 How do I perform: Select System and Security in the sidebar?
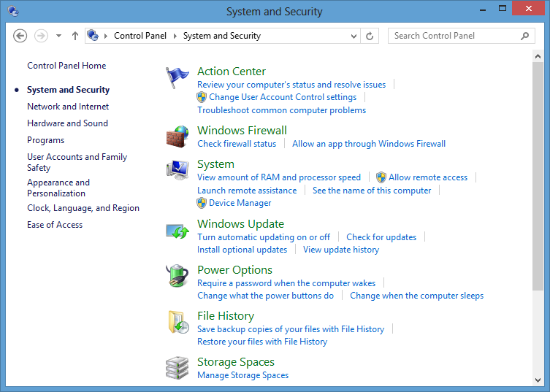click(x=69, y=90)
